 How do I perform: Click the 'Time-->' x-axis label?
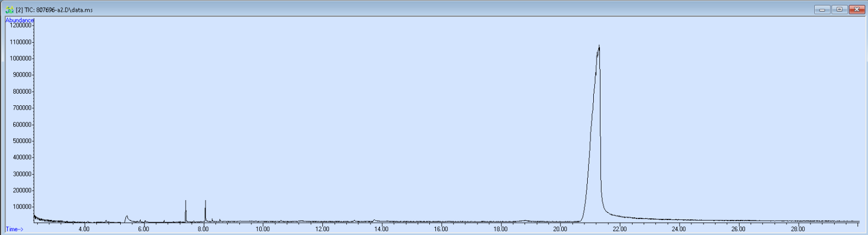(x=14, y=229)
